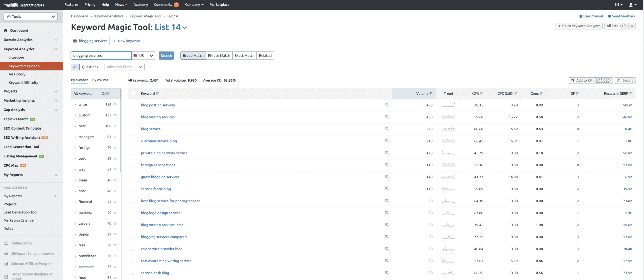Open Keyword Difficulty in sidebar
The height and width of the screenshot is (280, 644).
[23, 83]
